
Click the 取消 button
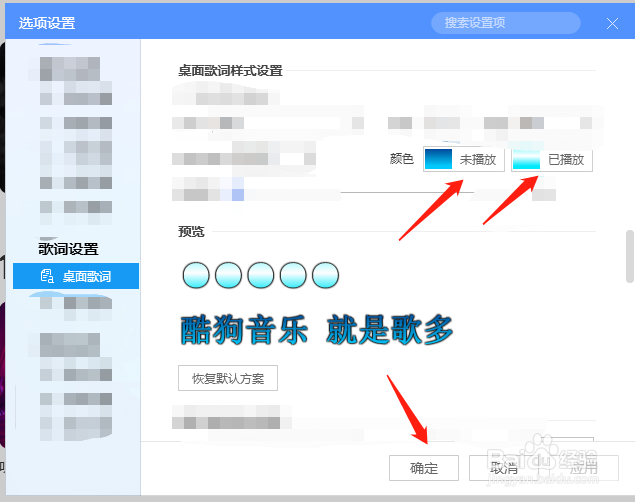click(x=503, y=468)
